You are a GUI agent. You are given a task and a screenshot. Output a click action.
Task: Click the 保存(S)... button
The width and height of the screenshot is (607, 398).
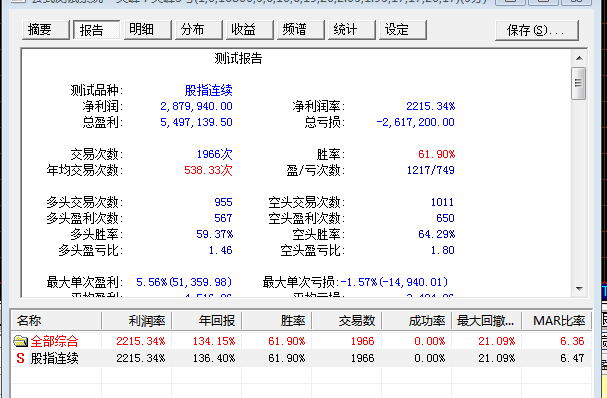point(537,30)
